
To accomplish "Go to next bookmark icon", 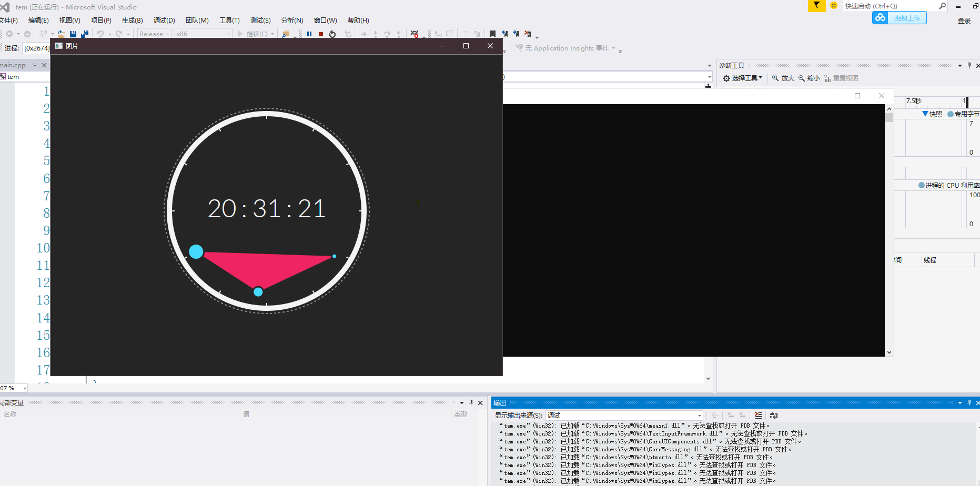I will pyautogui.click(x=516, y=34).
